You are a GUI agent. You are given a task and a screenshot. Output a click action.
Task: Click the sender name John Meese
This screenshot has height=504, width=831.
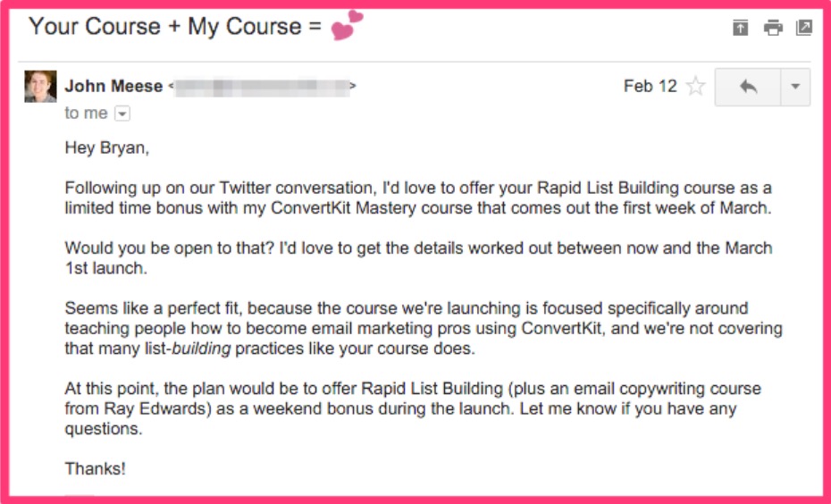point(113,86)
